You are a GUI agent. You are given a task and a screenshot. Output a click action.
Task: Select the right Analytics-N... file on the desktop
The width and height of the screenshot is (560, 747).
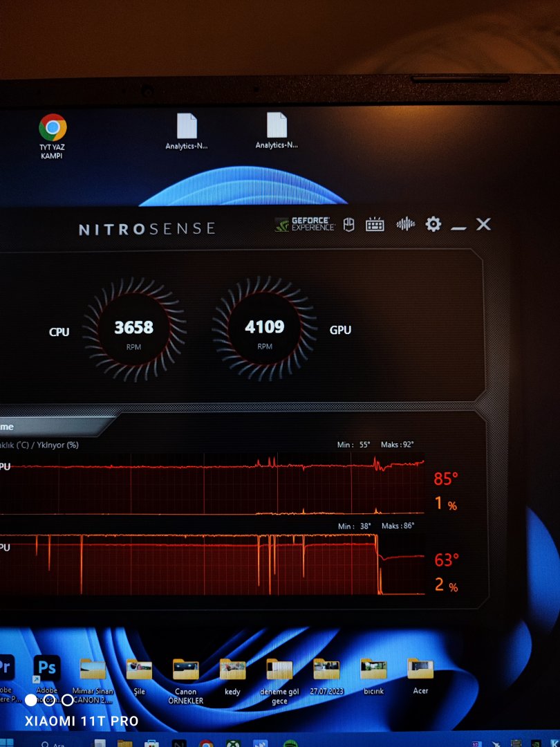point(276,131)
